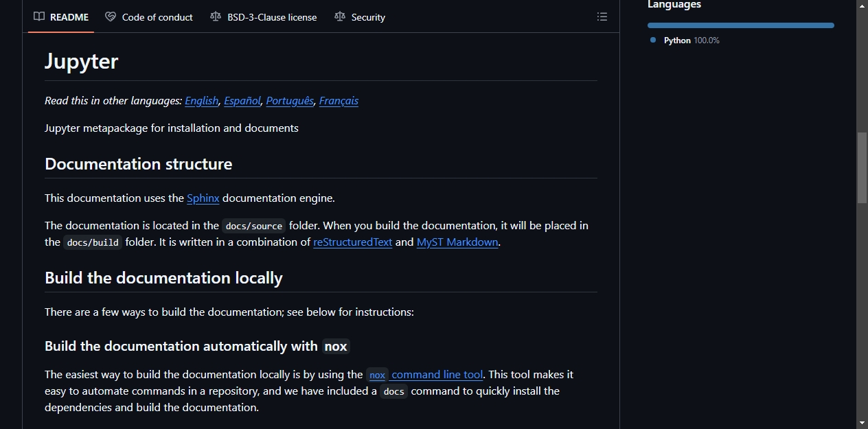The width and height of the screenshot is (868, 429).
Task: Click the page vertical scrollbar thumb
Action: [x=862, y=167]
